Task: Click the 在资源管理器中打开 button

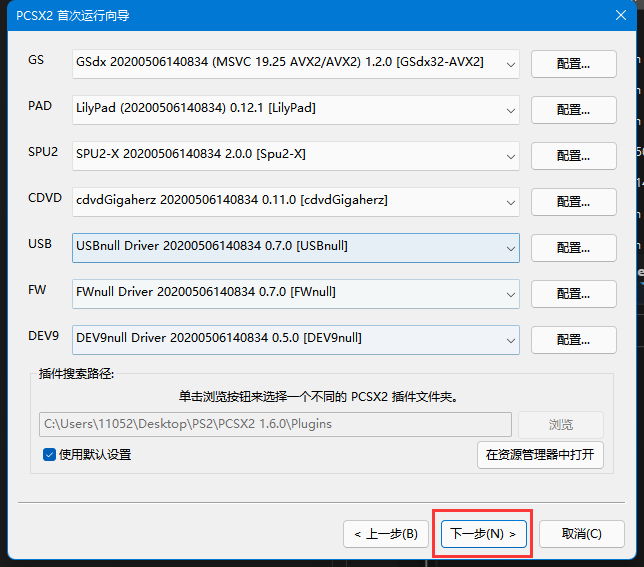Action: click(540, 455)
